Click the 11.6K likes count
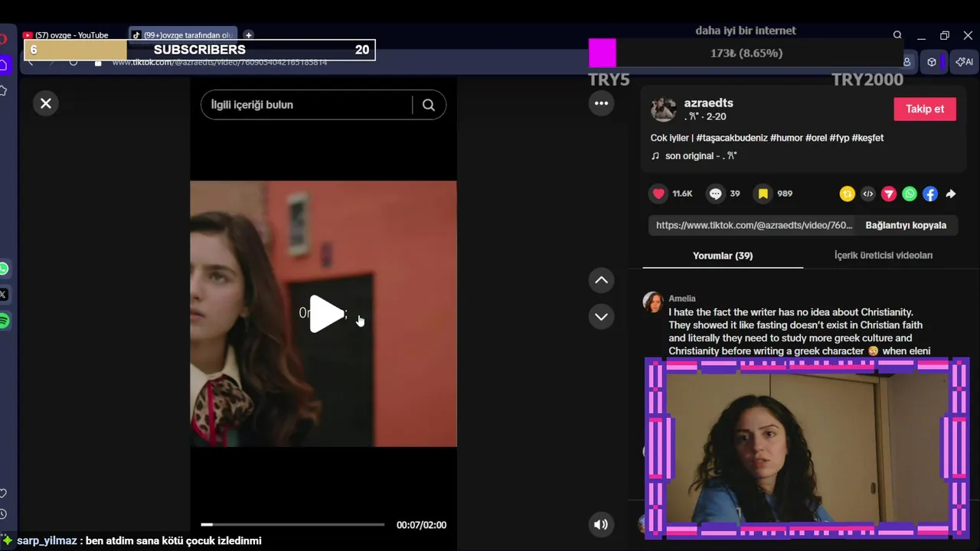 (x=682, y=194)
